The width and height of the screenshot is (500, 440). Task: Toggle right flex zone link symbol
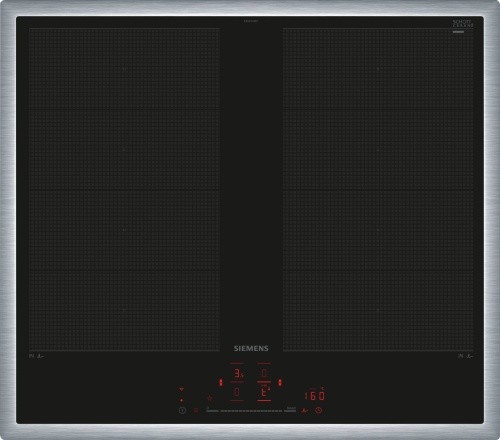click(280, 382)
